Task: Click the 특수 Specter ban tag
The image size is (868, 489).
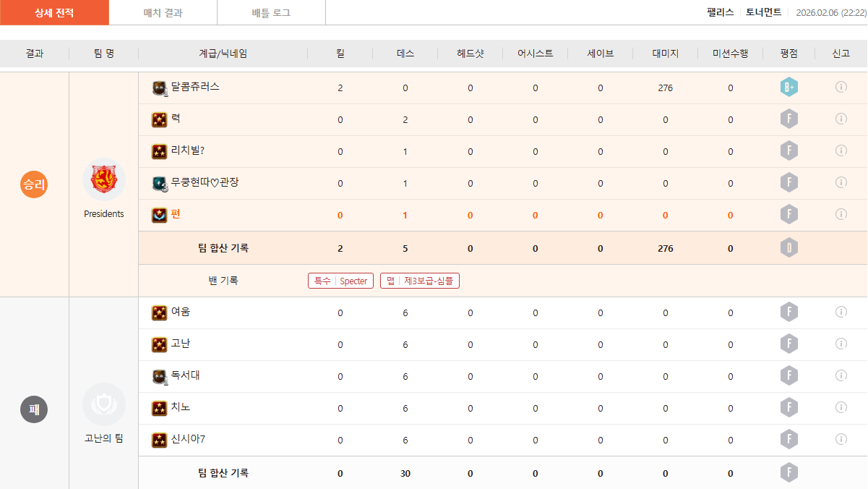Action: [x=340, y=281]
